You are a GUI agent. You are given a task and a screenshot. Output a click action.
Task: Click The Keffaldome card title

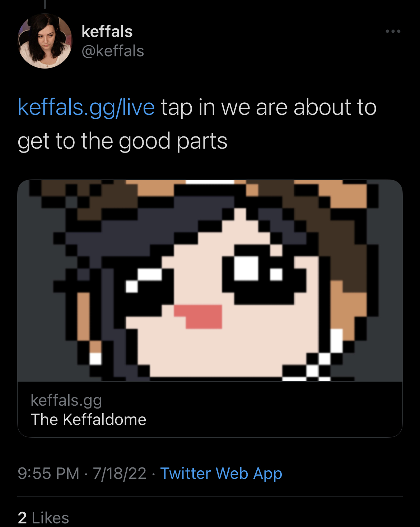[89, 419]
